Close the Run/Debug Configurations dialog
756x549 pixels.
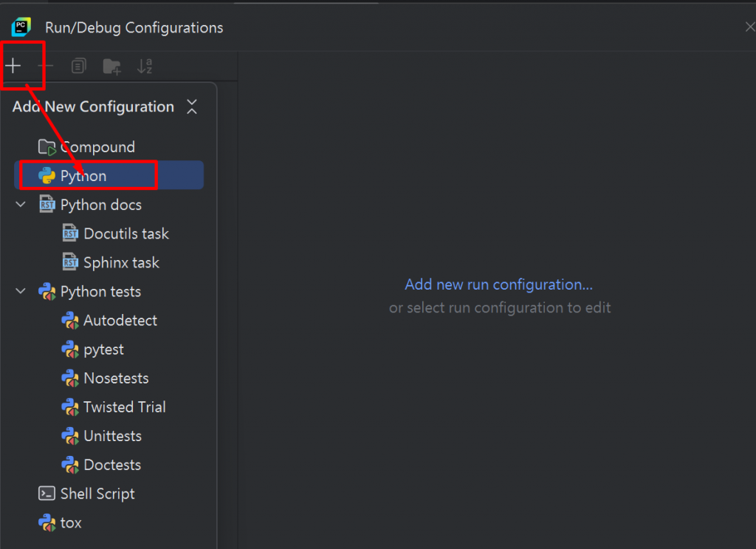pos(750,27)
